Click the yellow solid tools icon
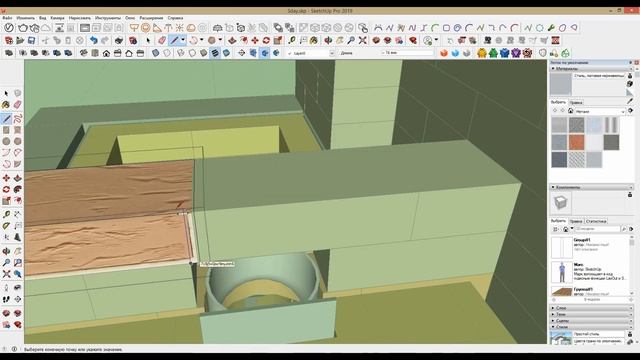The width and height of the screenshot is (640, 360). pos(482,53)
